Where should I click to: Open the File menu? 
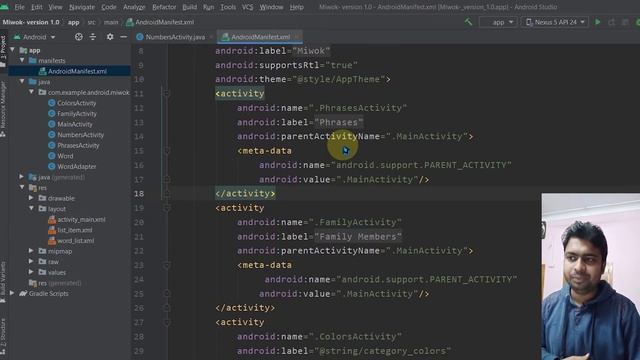(20, 7)
